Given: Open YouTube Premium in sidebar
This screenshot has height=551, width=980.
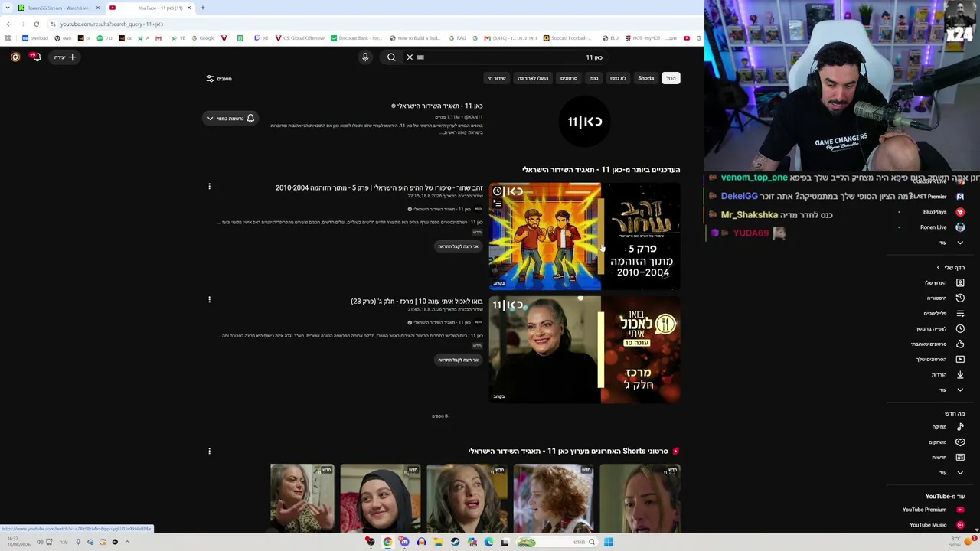Looking at the screenshot, I should pos(933,510).
